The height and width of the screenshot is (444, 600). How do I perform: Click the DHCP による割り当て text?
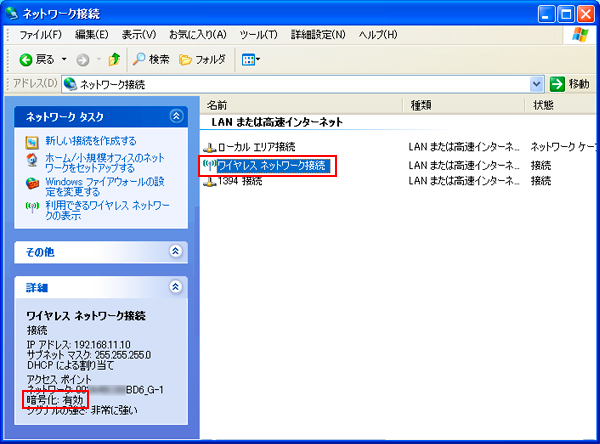70,366
